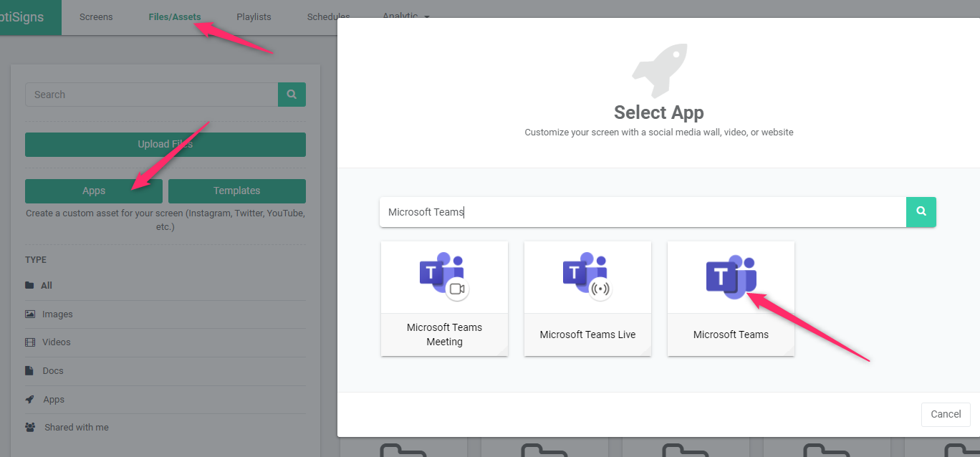Expand the Analytic dropdown menu
980x457 pixels.
point(405,16)
